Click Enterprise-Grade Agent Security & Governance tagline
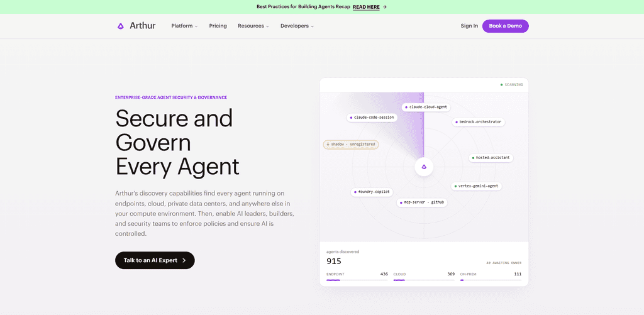644x315 pixels. click(171, 97)
